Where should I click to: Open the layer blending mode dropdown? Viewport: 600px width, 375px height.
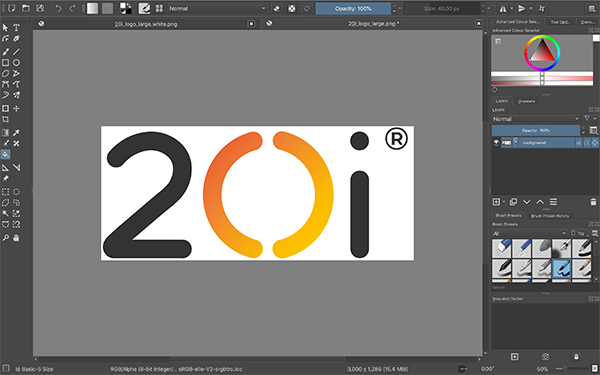(x=536, y=119)
